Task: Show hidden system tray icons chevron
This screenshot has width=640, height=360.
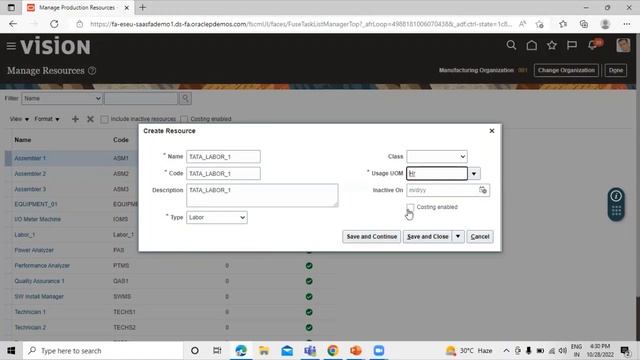Action: click(x=506, y=351)
